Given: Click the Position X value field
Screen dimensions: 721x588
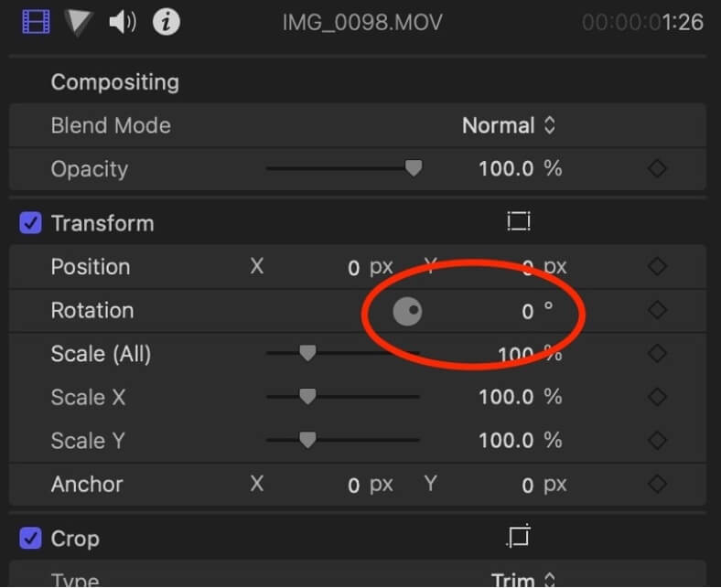Looking at the screenshot, I should pyautogui.click(x=353, y=268).
